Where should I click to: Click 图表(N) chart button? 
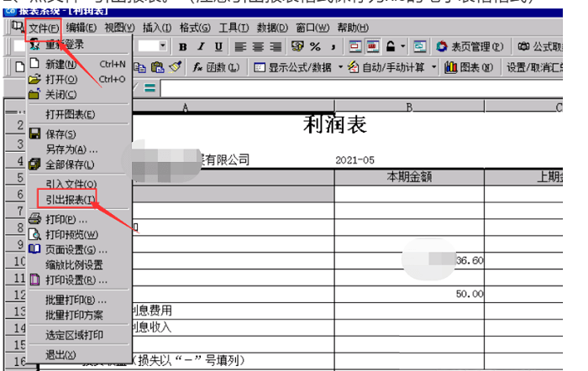pyautogui.click(x=469, y=67)
